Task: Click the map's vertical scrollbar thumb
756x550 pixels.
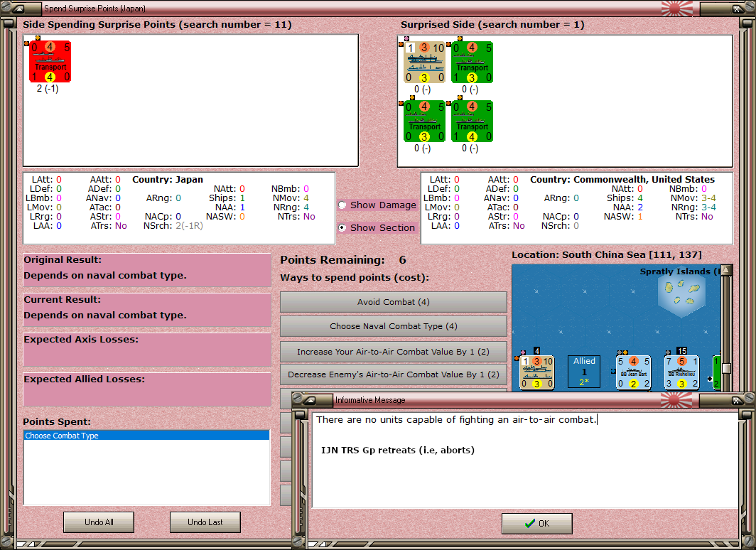Action: [726, 368]
